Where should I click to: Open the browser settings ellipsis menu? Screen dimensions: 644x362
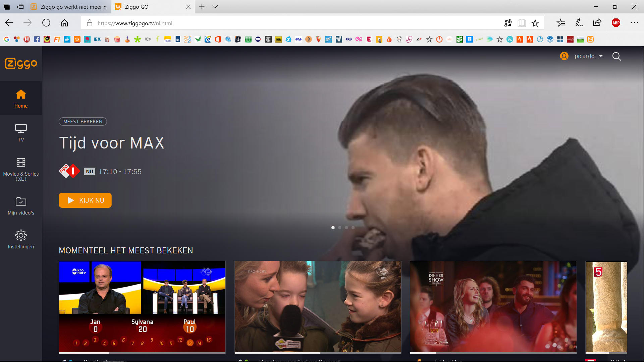coord(634,23)
